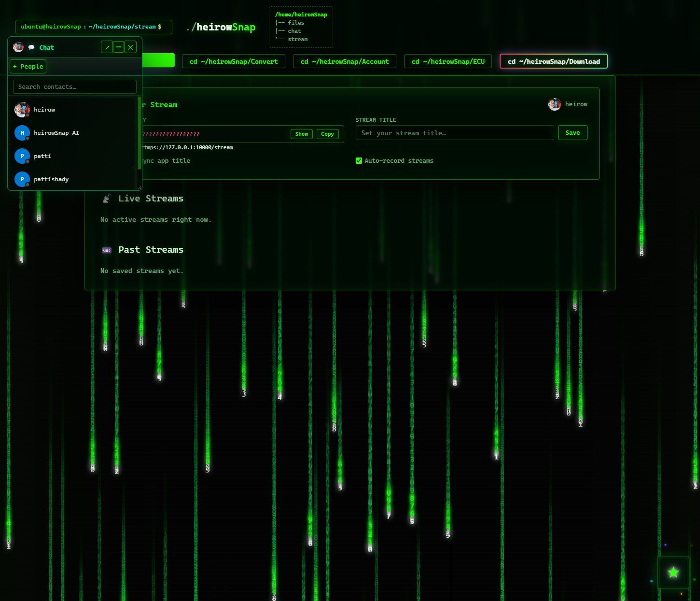Select the 'heirowSnap AI' contact name
This screenshot has height=601, width=700.
click(56, 133)
